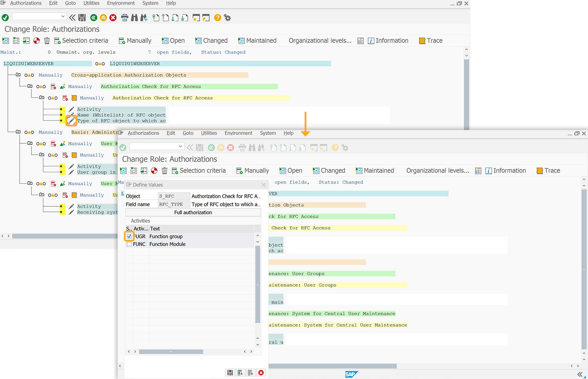Click the status lights icon on the LIQUIDUIWEBSERVER row
Viewport: 588px width, 379px height.
pyautogui.click(x=100, y=64)
